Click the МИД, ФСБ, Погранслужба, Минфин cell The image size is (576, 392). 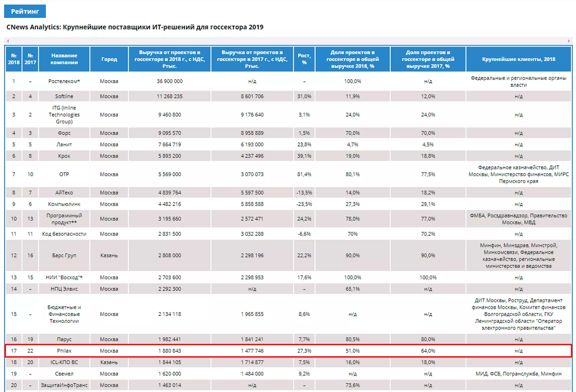[519, 374]
